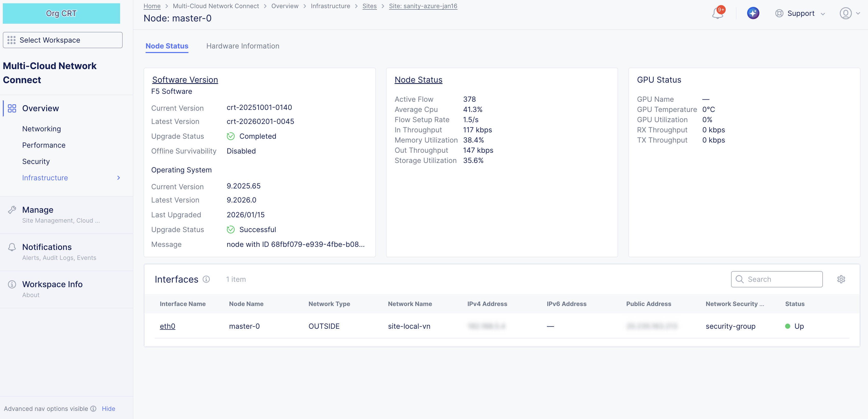Open the notifications bell with 9+ badge
The width and height of the screenshot is (868, 419).
click(x=717, y=14)
